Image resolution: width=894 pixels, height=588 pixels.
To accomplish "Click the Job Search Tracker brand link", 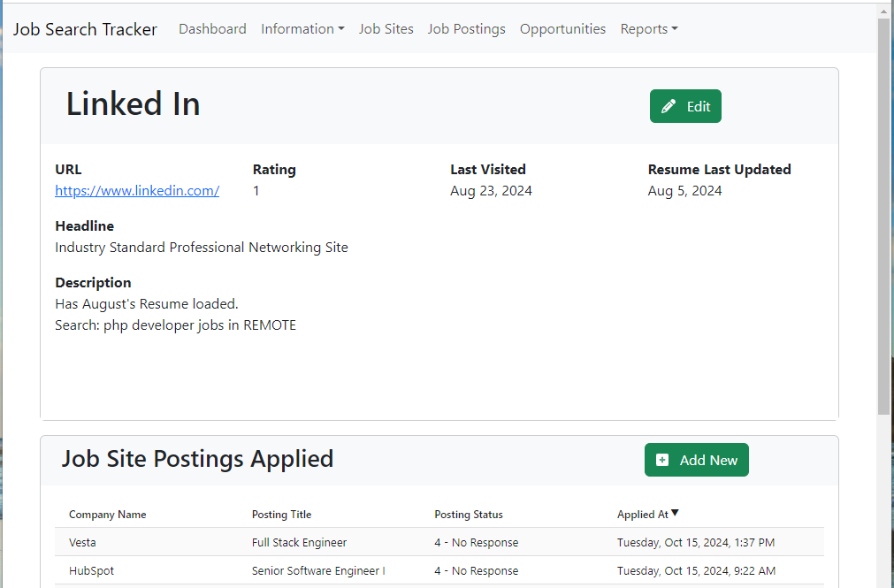I will (85, 29).
